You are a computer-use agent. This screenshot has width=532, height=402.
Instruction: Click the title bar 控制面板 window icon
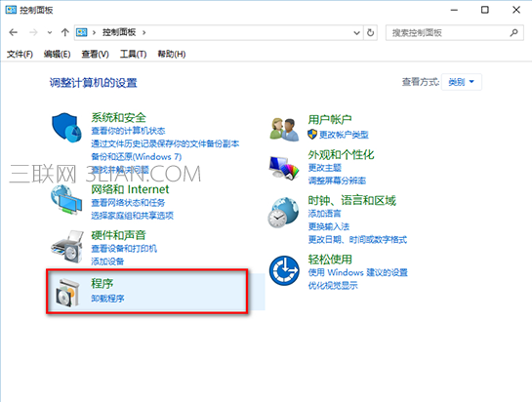11,10
